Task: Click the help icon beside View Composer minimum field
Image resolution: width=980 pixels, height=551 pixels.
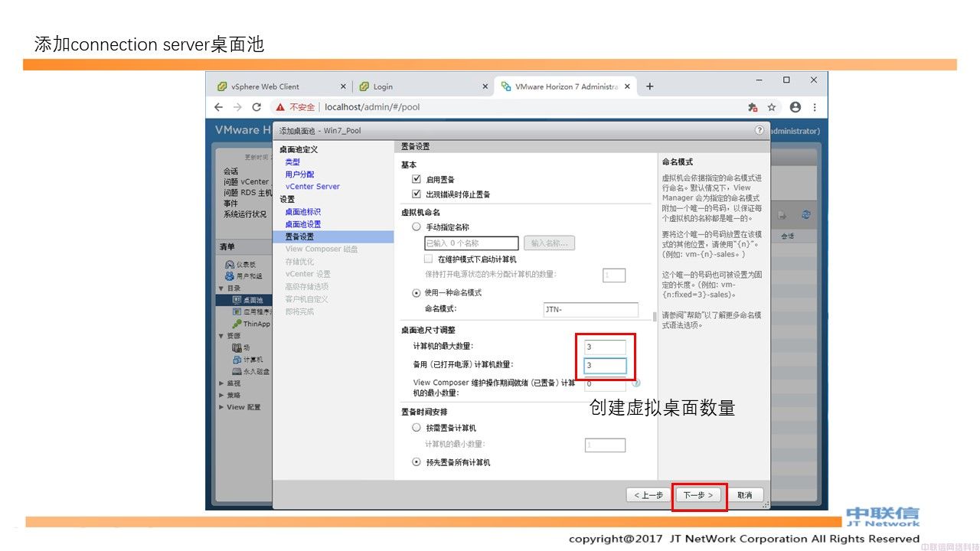Action: (x=636, y=383)
